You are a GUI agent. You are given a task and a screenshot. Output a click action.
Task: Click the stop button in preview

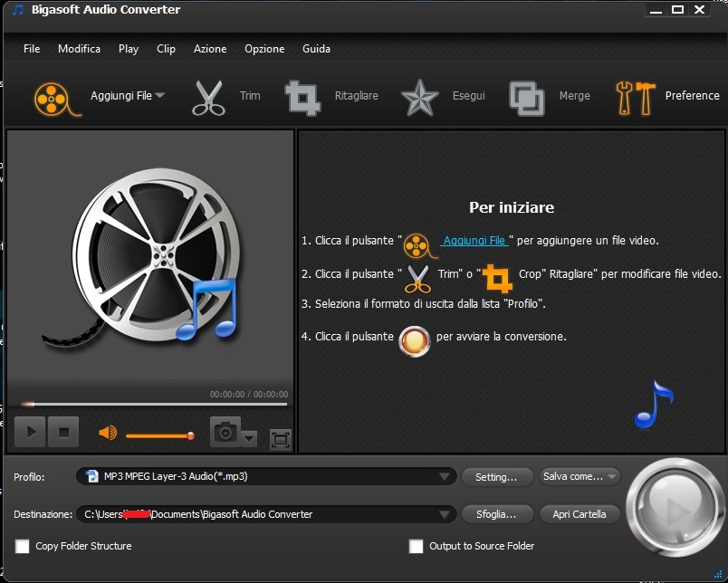pyautogui.click(x=63, y=432)
